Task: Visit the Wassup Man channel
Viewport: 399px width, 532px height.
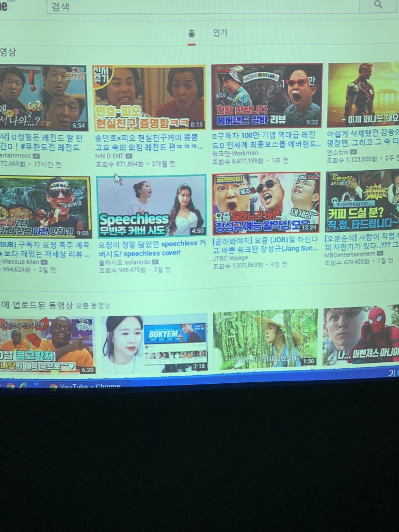Action: pos(20,262)
